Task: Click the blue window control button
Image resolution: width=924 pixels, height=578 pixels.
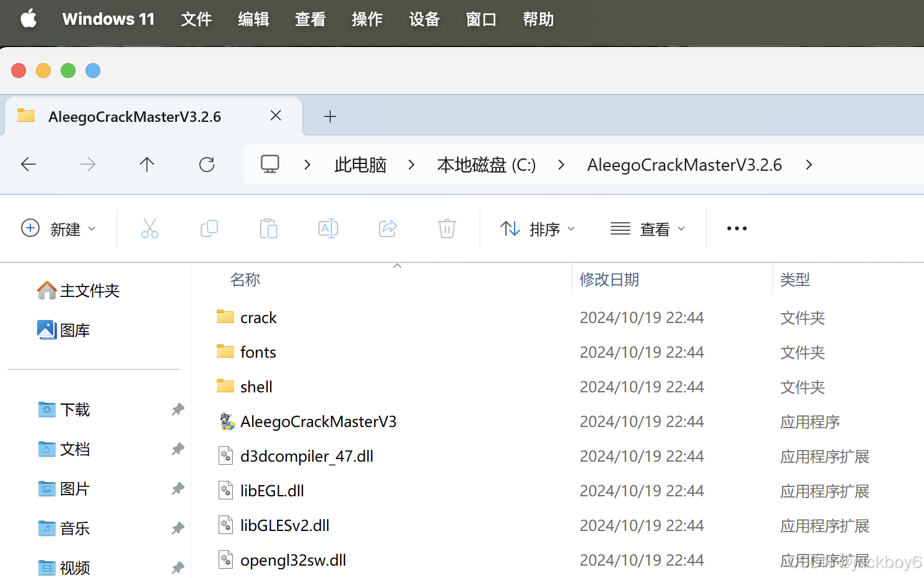Action: (x=93, y=71)
